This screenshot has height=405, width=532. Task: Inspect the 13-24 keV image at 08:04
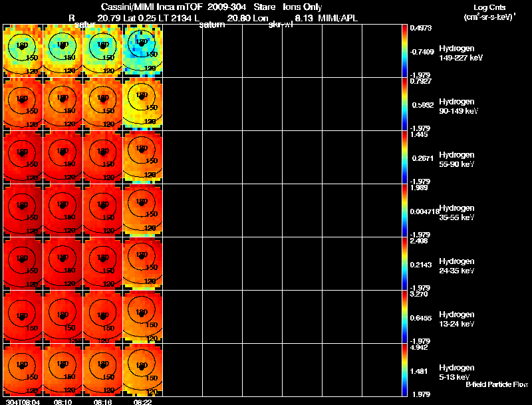[23, 317]
